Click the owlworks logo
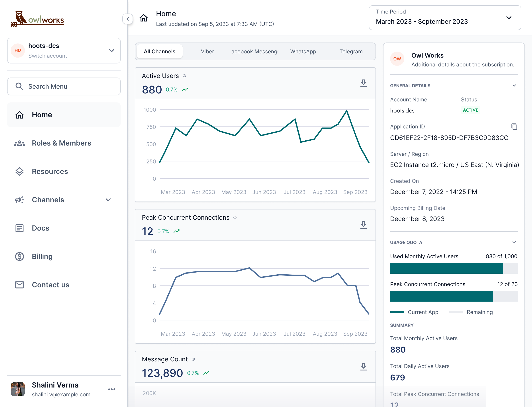 click(37, 19)
